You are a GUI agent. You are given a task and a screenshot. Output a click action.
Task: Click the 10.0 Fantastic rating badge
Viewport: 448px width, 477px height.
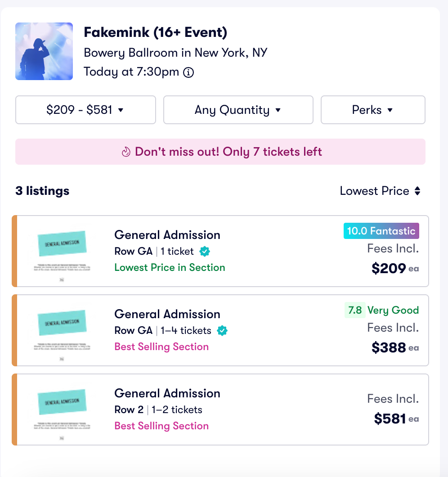pos(381,231)
